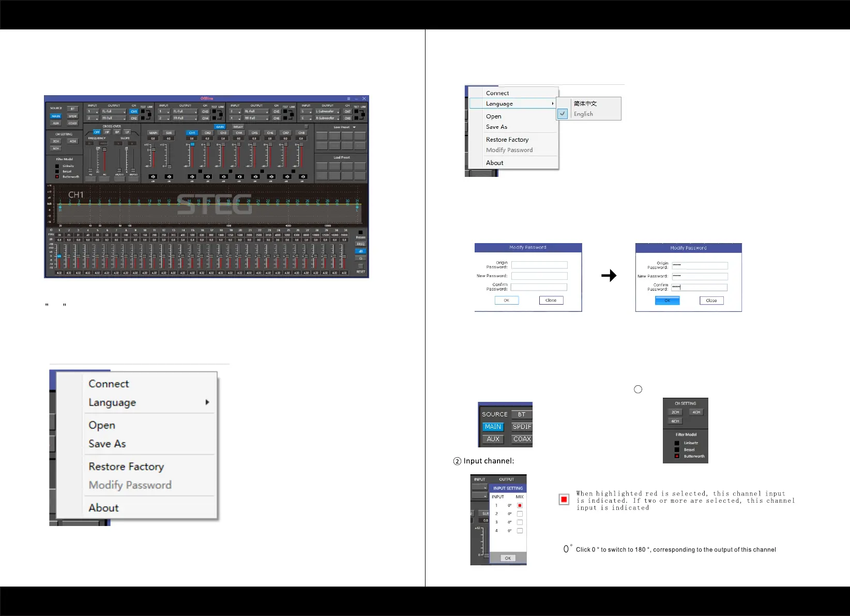Viewport: 850px width, 616px height.
Task: Mute the SUB fader speaker icon
Action: click(x=169, y=177)
